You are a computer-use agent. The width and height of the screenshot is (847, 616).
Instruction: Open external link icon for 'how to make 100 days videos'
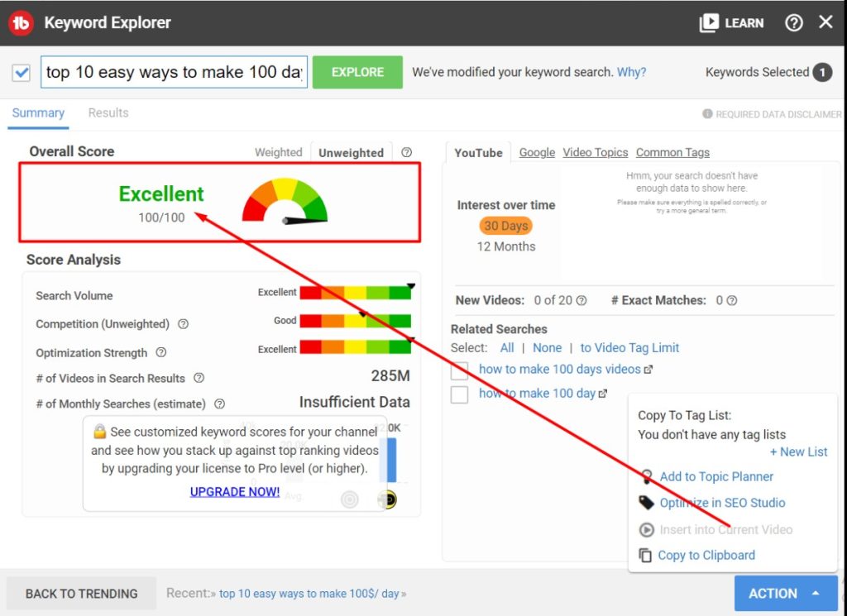coord(648,370)
